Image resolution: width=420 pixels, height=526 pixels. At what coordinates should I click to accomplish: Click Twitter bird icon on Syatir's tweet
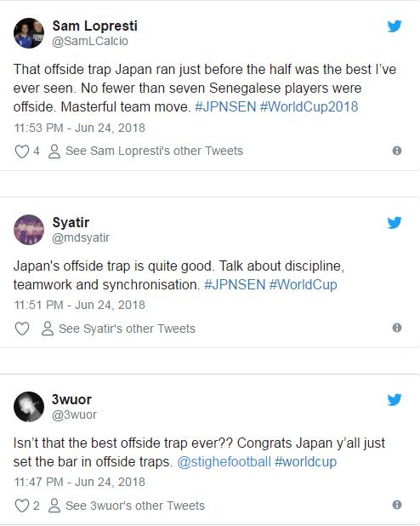(x=394, y=223)
